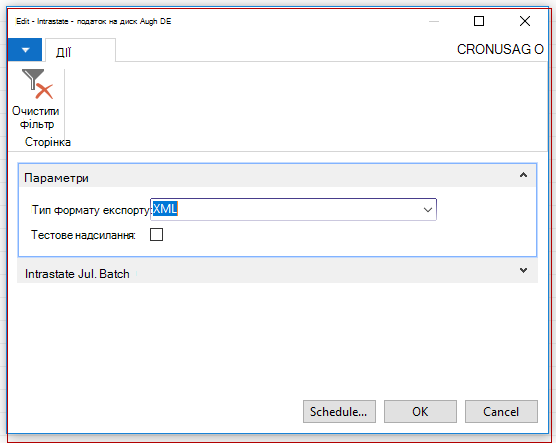The image size is (556, 443).
Task: Maximize the dialog window
Action: [x=479, y=21]
